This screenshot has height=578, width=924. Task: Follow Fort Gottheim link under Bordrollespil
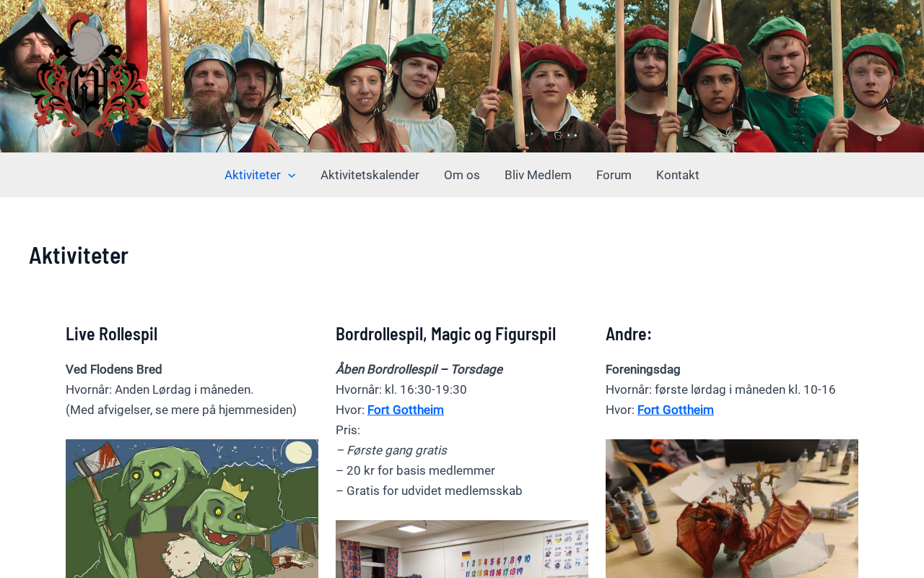click(x=406, y=410)
